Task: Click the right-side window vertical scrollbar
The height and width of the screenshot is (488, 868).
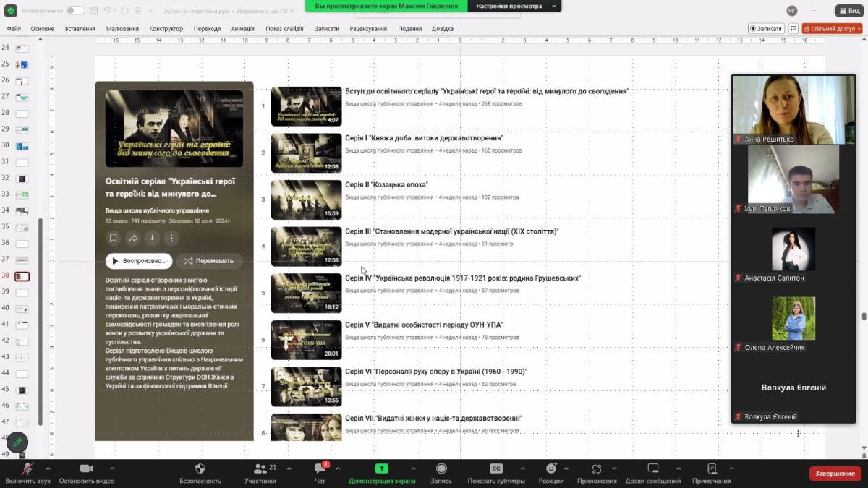Action: click(x=864, y=317)
